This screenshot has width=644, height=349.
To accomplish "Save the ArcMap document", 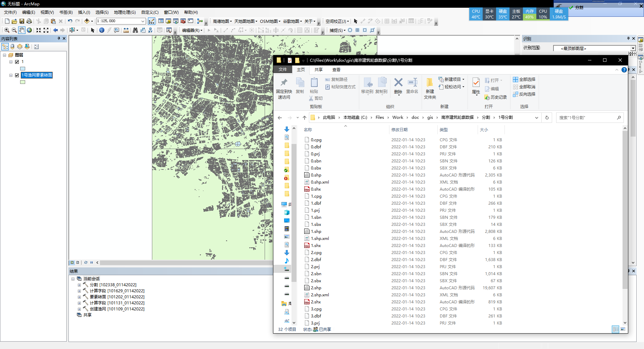I will point(22,21).
